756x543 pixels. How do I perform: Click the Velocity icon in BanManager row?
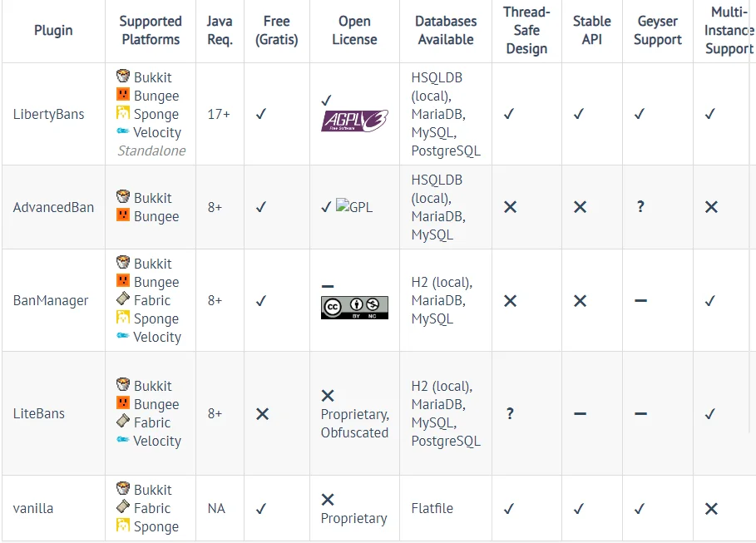point(123,336)
